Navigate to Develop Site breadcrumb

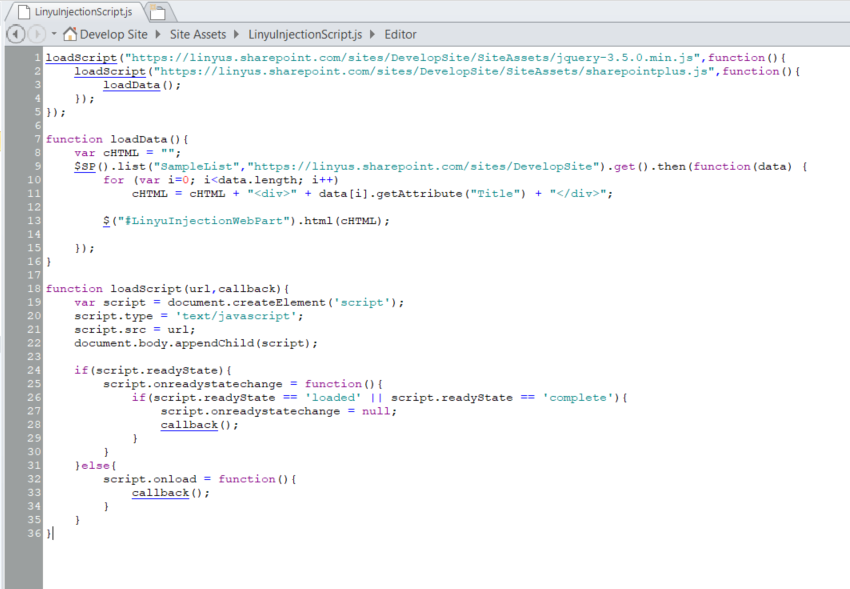click(x=114, y=35)
